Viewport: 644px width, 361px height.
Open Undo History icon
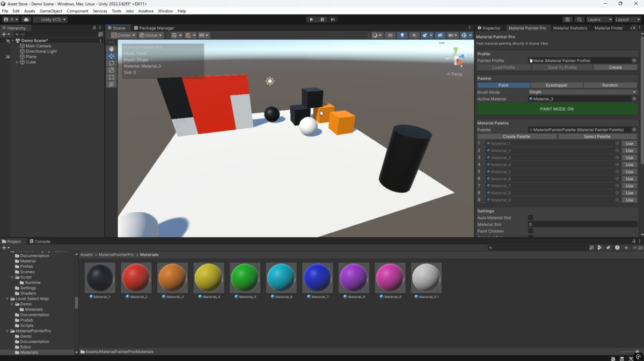(x=567, y=19)
